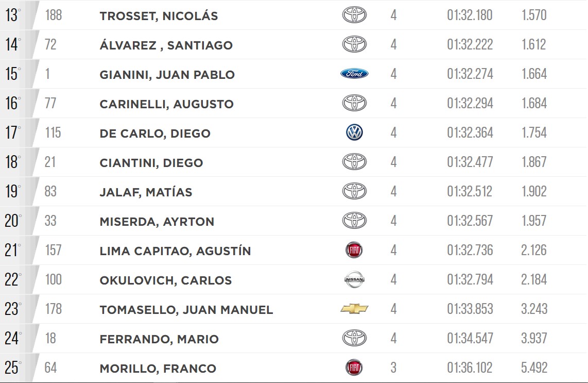Click the Nissan logo beside Okulovich
The height and width of the screenshot is (383, 588).
(354, 279)
